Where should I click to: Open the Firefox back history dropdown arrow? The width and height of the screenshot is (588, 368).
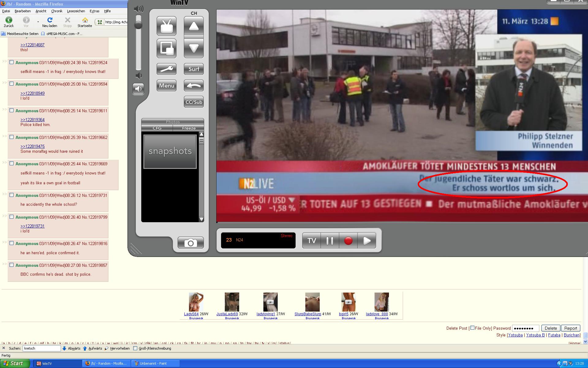pyautogui.click(x=38, y=22)
